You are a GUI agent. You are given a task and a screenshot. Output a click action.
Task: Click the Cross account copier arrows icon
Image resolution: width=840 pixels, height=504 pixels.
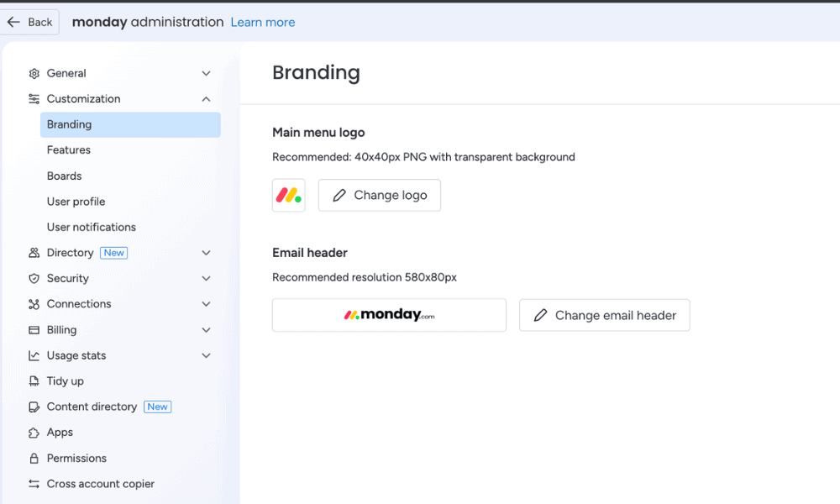coord(34,484)
